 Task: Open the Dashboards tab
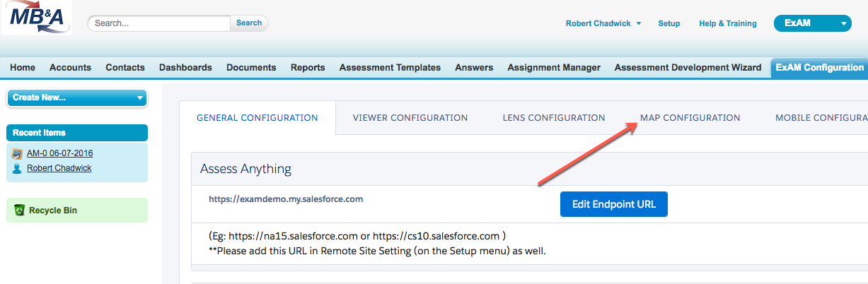(185, 68)
